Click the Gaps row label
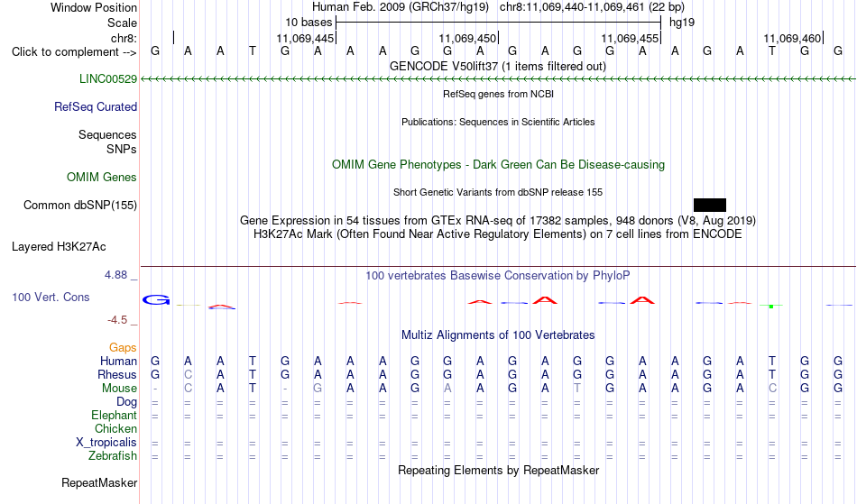The height and width of the screenshot is (504, 857). (x=123, y=347)
